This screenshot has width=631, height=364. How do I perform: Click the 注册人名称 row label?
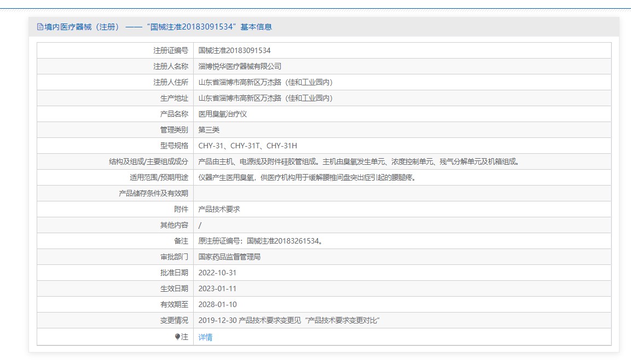(x=171, y=66)
